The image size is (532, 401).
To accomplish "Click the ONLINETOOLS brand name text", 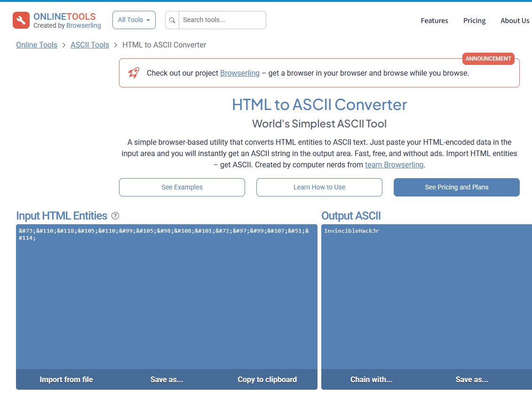I will click(x=64, y=16).
